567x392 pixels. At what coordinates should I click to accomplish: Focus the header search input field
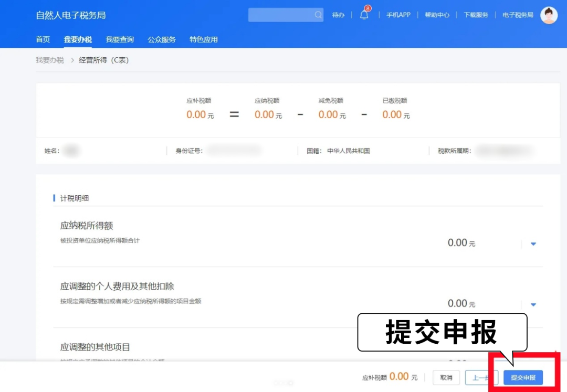pos(281,15)
